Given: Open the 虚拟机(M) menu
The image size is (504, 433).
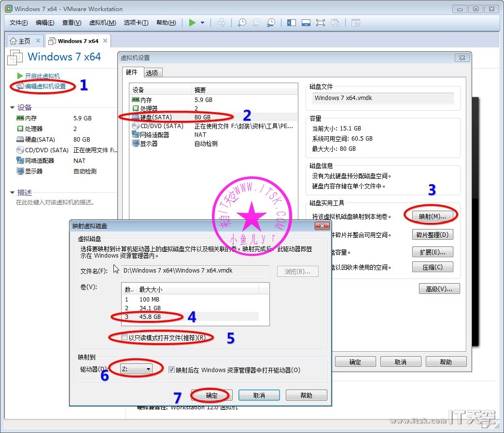Looking at the screenshot, I should click(102, 23).
